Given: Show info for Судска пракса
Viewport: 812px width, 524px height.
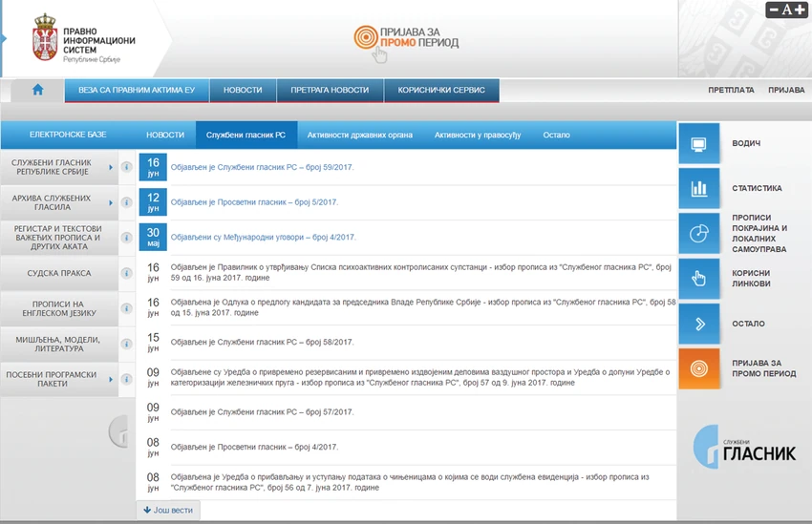Looking at the screenshot, I should pos(126,273).
